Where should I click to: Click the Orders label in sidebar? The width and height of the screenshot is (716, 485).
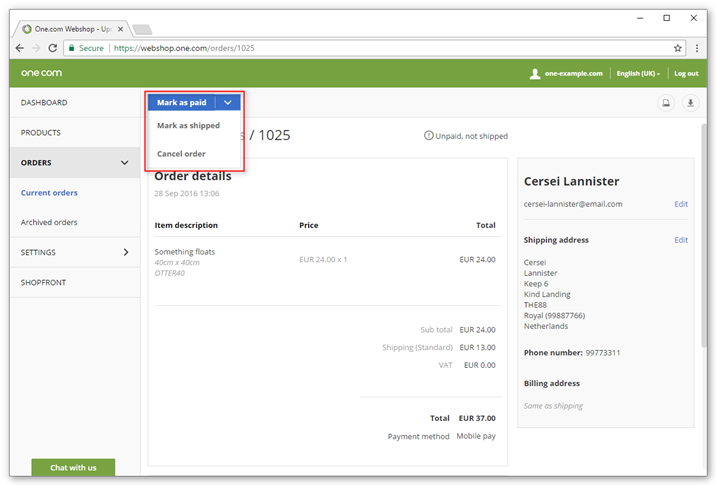point(36,163)
